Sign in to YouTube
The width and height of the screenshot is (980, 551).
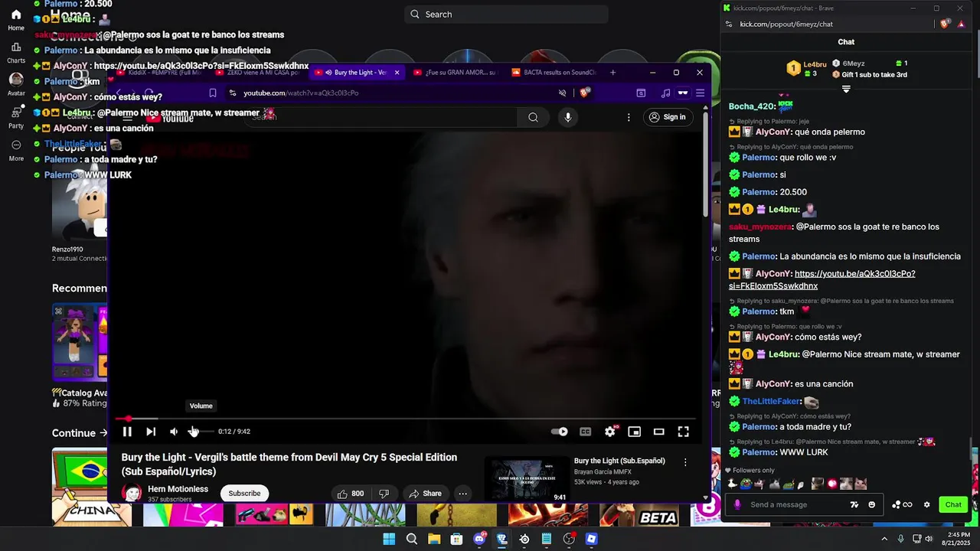point(667,117)
